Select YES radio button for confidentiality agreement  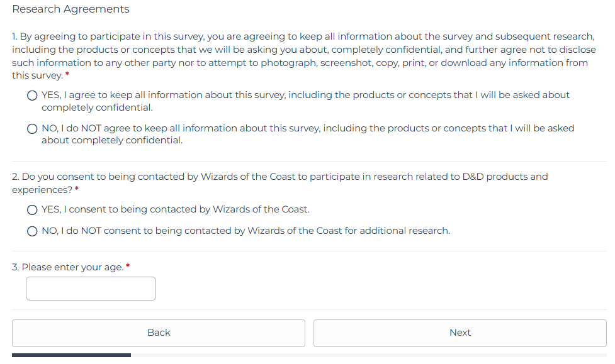[x=32, y=96]
